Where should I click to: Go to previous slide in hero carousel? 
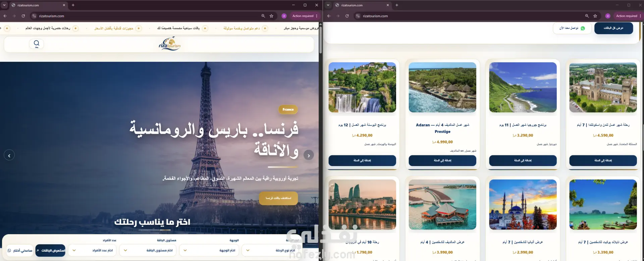point(9,155)
